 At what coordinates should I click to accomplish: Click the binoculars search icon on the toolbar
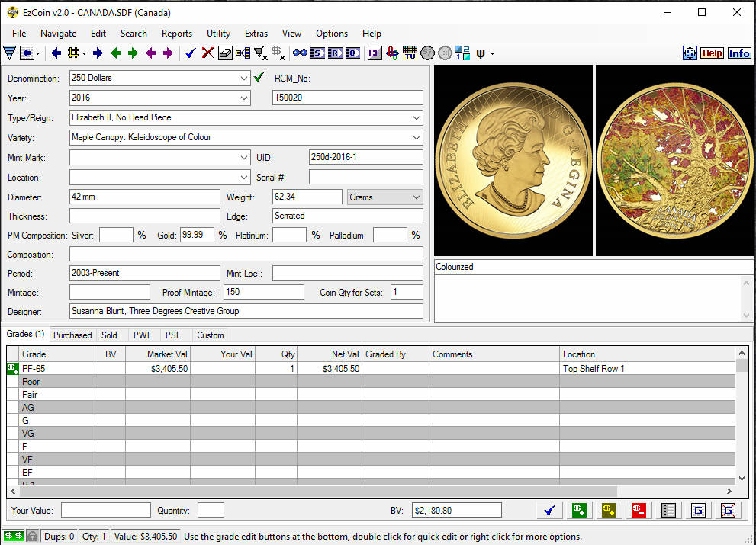300,53
